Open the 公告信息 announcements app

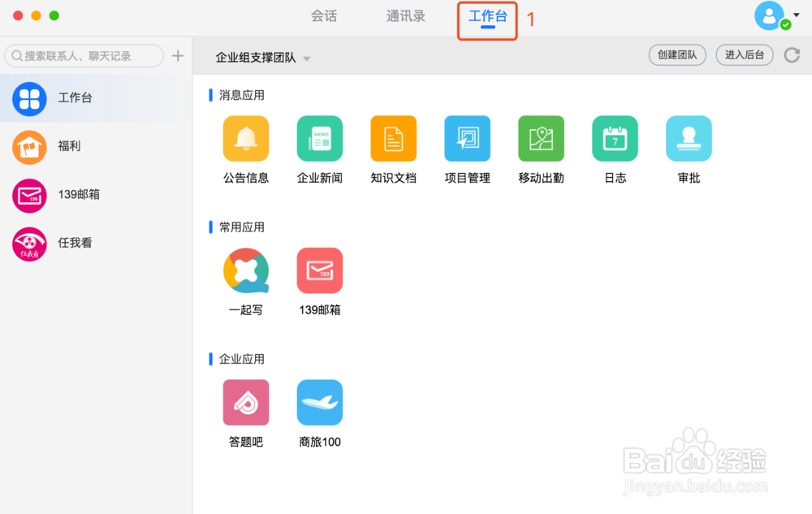pyautogui.click(x=245, y=138)
